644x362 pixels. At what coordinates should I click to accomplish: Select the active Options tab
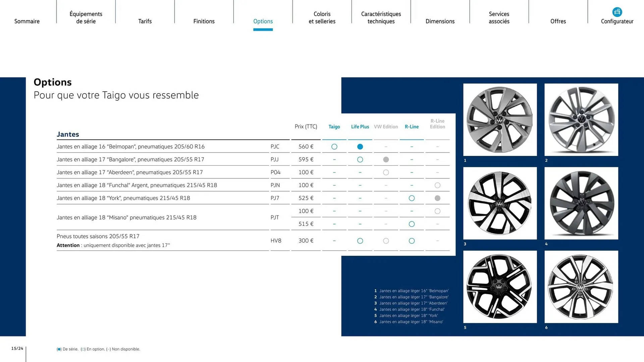[263, 21]
